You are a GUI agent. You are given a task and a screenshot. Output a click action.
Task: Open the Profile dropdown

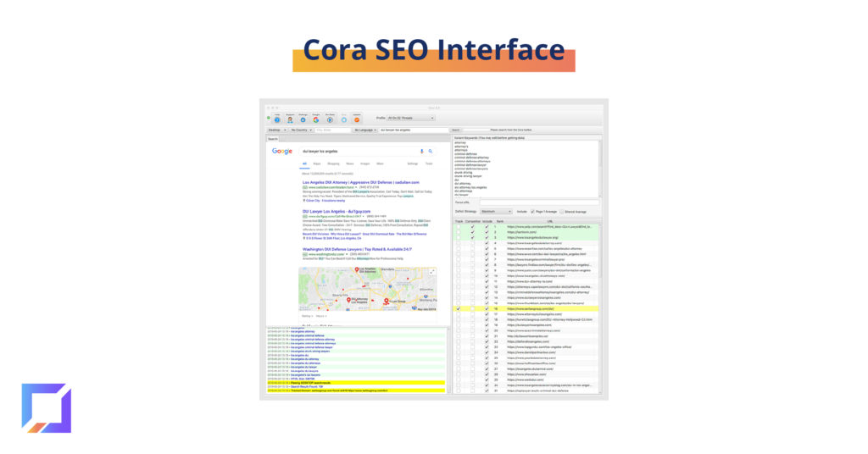411,119
